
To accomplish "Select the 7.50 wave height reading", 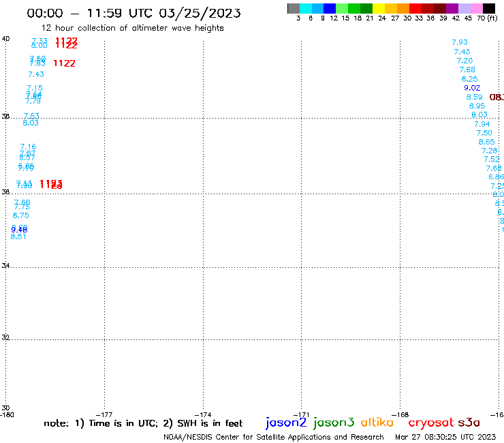I will pyautogui.click(x=484, y=133).
